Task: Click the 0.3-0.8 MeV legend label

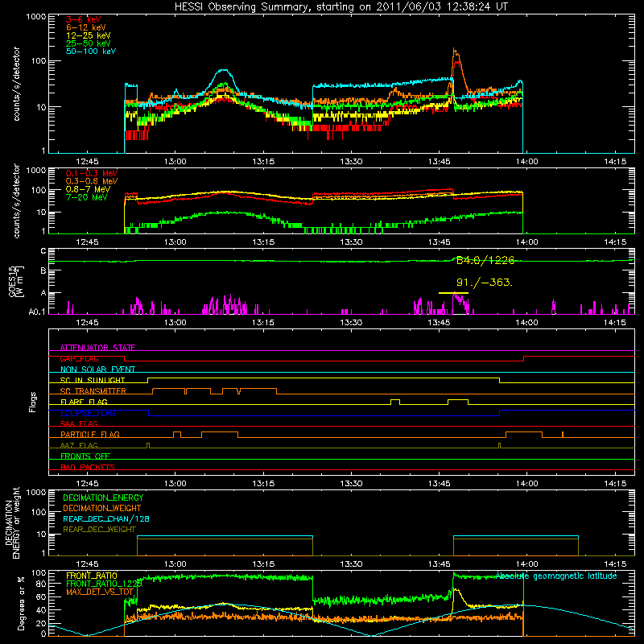Action: pos(92,181)
